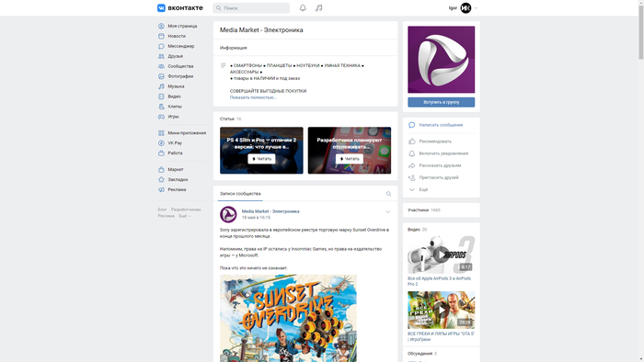Click the Реклама megaphone icon

pyautogui.click(x=161, y=189)
